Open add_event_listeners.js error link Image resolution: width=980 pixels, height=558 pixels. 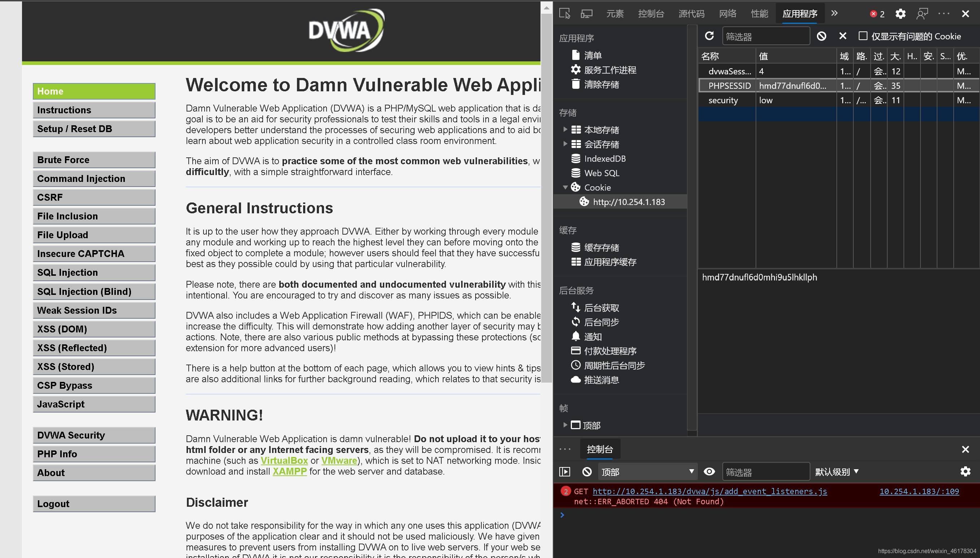click(709, 491)
